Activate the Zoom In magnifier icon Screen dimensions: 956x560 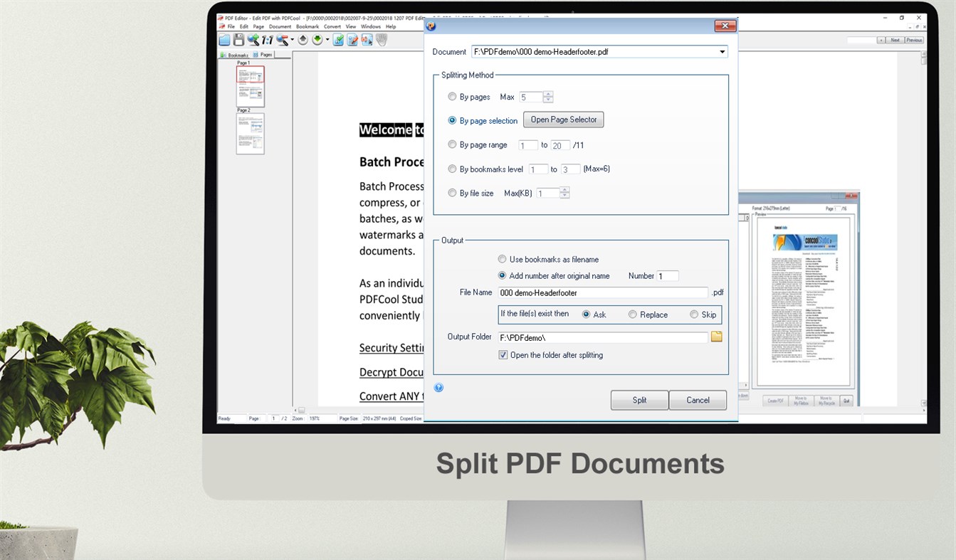pyautogui.click(x=253, y=40)
